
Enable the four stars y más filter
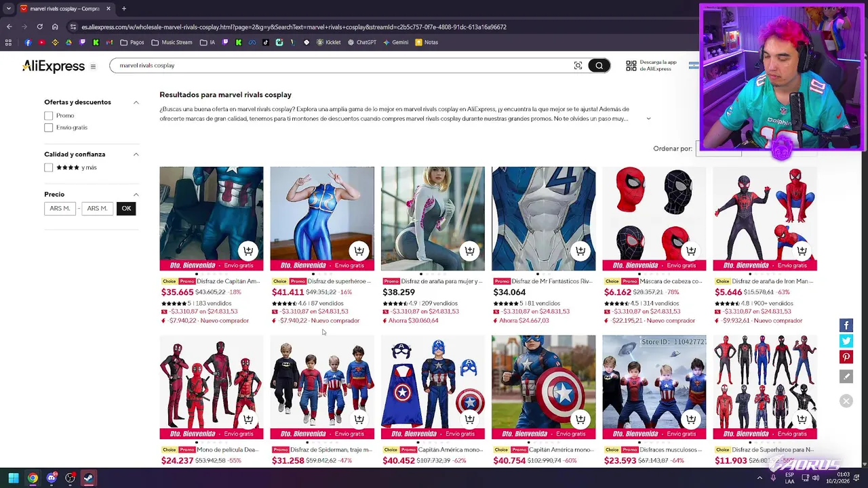coord(48,167)
